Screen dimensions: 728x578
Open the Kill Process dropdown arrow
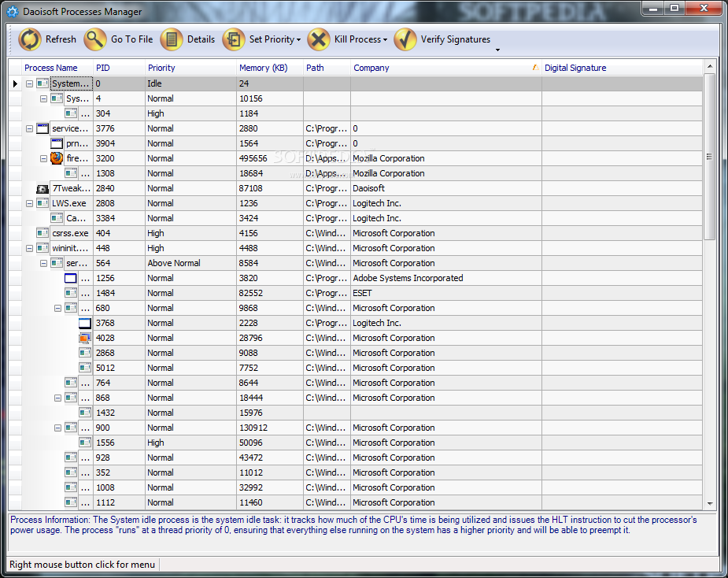point(385,40)
